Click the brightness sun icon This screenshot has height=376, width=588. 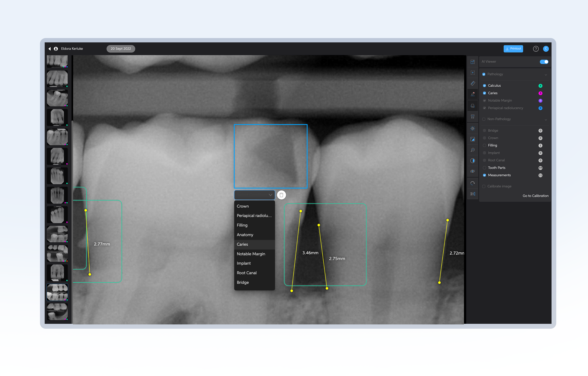(473, 128)
